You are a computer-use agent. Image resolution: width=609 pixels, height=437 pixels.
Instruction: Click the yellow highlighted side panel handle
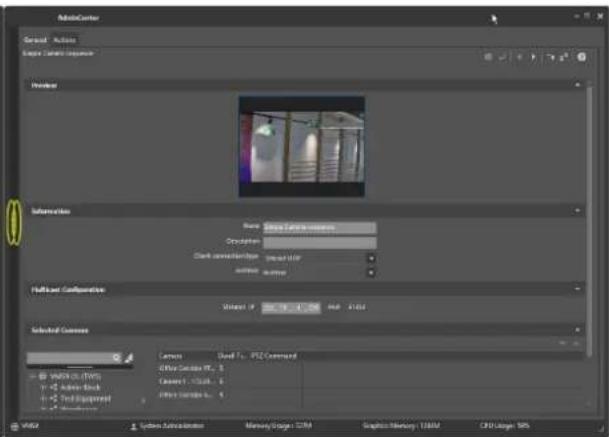[x=14, y=223]
